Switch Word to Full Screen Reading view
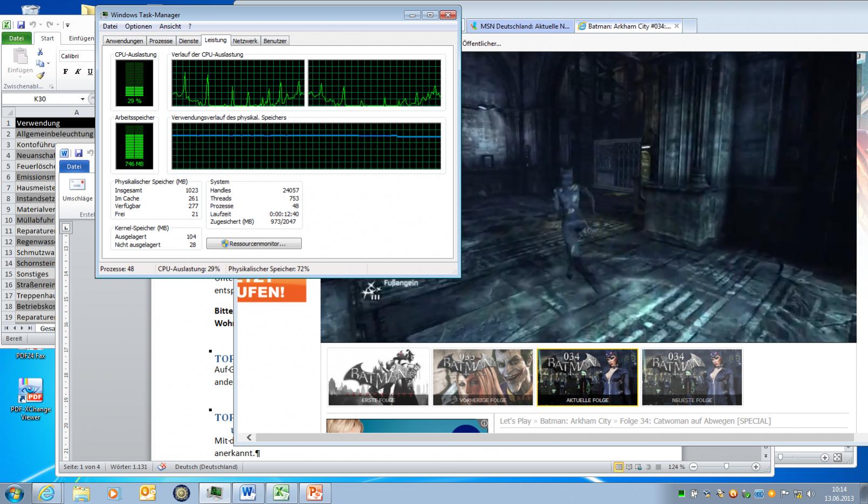Viewport: 868px width, 504px height. click(x=629, y=467)
